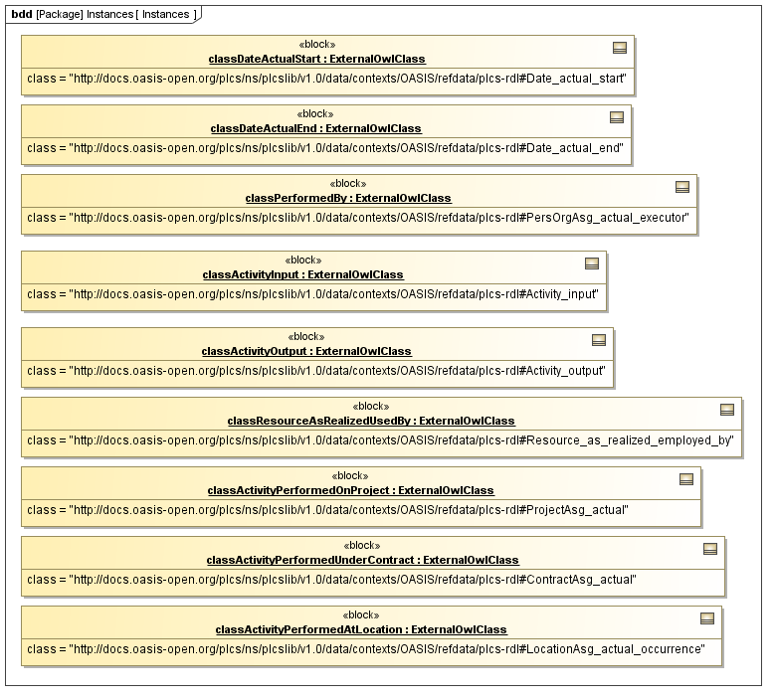Click the compartment icon on classActivityInput block
This screenshot has height=700, width=776.
(x=592, y=263)
